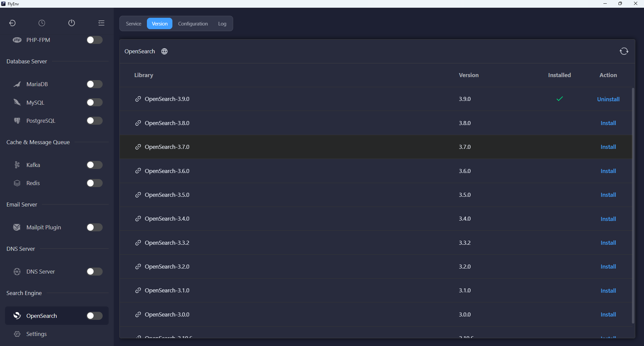Click link icon beside OpenSearch-3.0.0
644x346 pixels.
[x=138, y=314]
